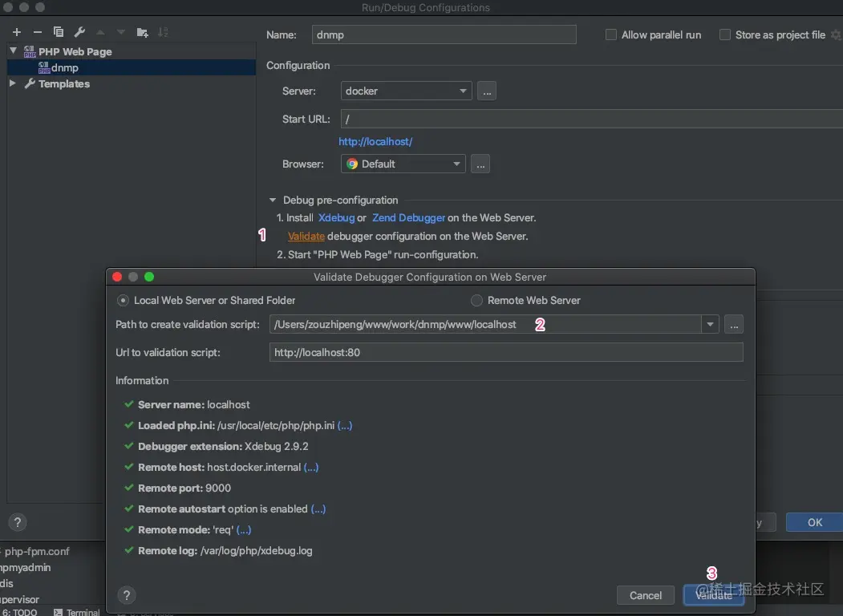This screenshot has height=616, width=843.
Task: Open server settings ellipsis button
Action: (487, 91)
